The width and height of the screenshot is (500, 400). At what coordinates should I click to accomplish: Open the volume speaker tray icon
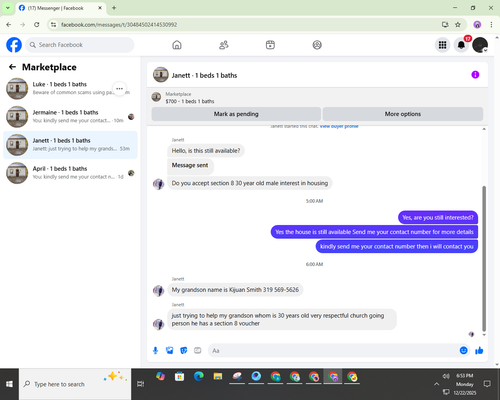click(x=446, y=376)
